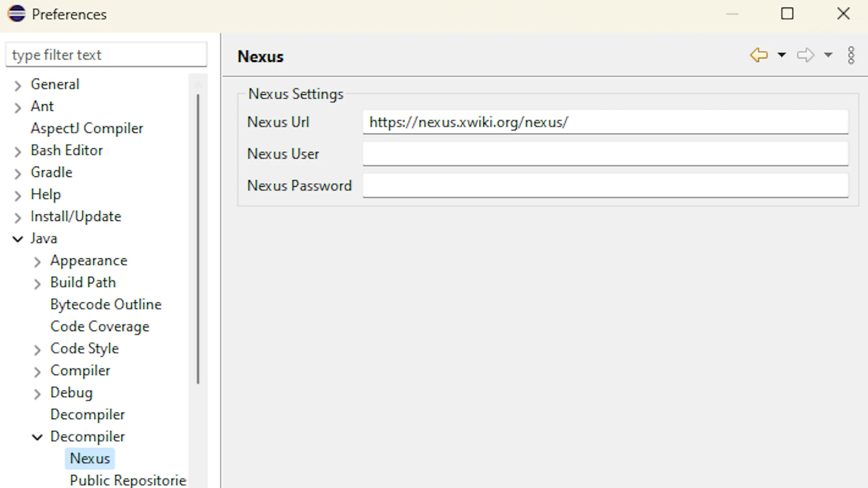
Task: Open the Gradle preferences page
Action: point(52,172)
